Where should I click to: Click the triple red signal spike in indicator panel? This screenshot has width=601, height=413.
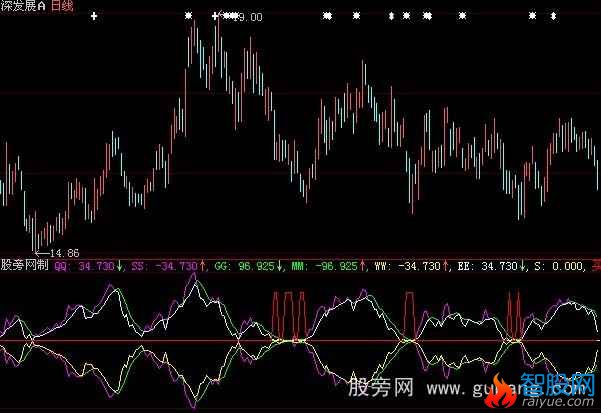point(289,316)
